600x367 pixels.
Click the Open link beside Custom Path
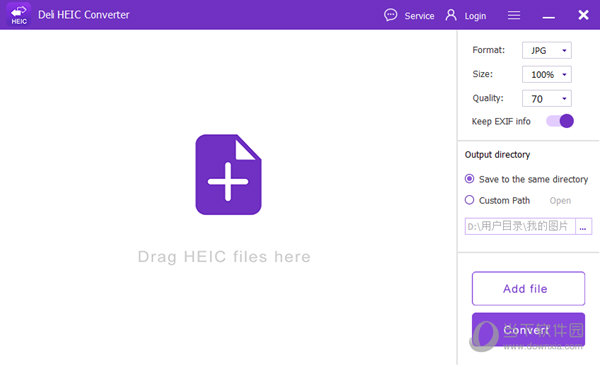[560, 201]
